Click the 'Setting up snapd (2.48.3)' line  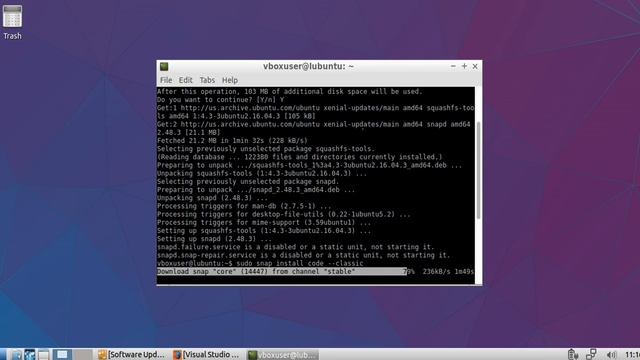[214, 239]
